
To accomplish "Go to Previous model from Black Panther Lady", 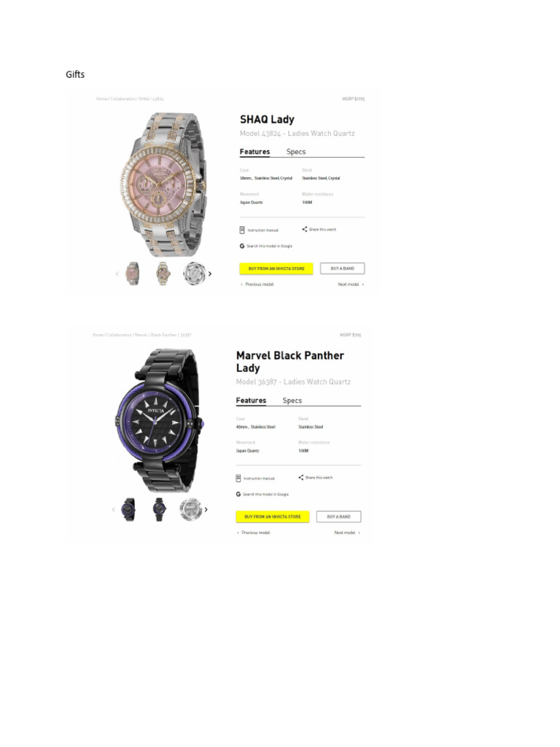I will click(x=253, y=533).
